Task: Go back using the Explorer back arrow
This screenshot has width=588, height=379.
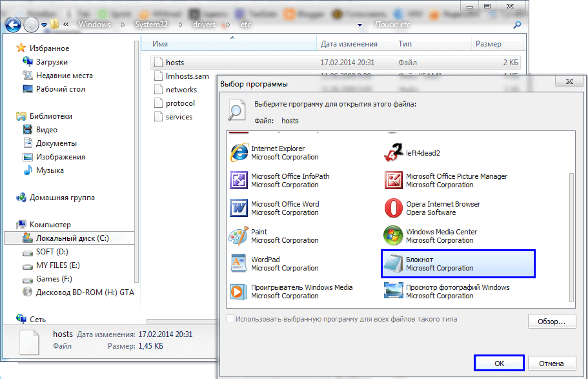Action: click(x=13, y=25)
